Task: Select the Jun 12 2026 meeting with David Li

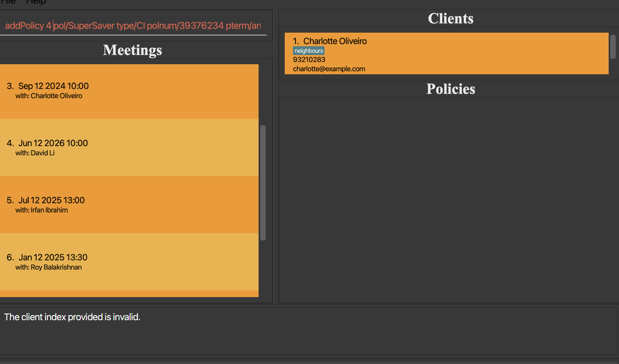Action: pyautogui.click(x=129, y=147)
